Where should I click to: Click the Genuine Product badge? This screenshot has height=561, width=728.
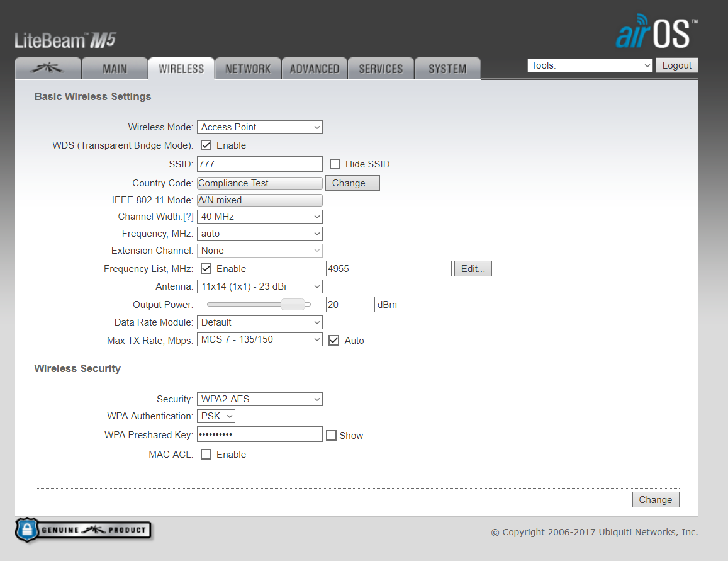click(x=84, y=530)
